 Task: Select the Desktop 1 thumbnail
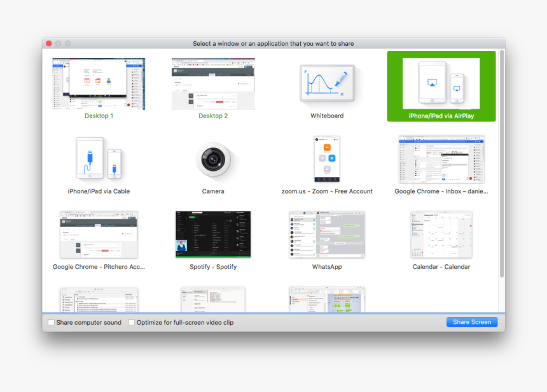tap(99, 84)
